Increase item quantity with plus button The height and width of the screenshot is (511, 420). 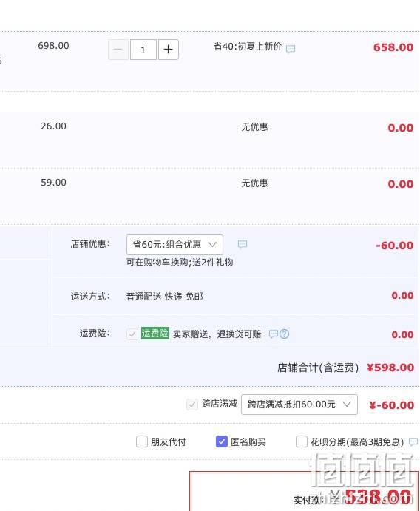[168, 50]
